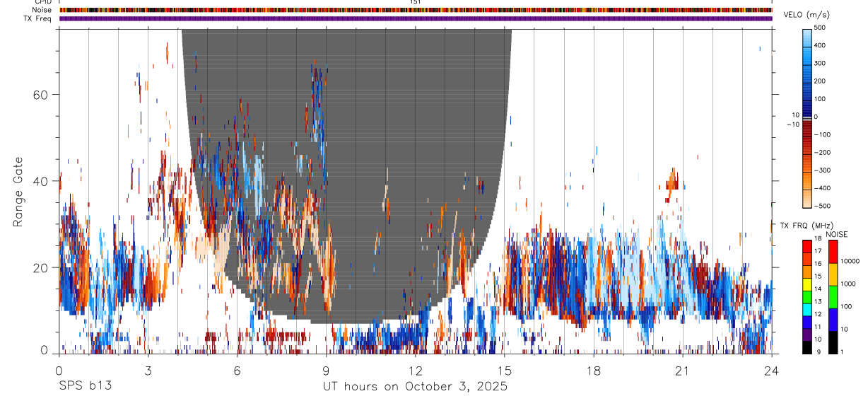Viewport: 868px width, 401px height.
Task: Click the light-blue 400–500 velocity color band
Action: [807, 37]
